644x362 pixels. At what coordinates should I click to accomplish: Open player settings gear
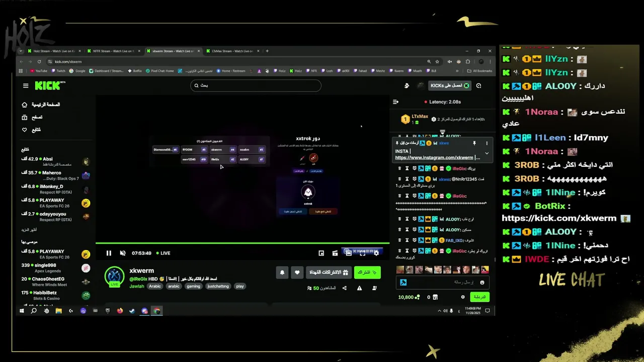(x=376, y=253)
